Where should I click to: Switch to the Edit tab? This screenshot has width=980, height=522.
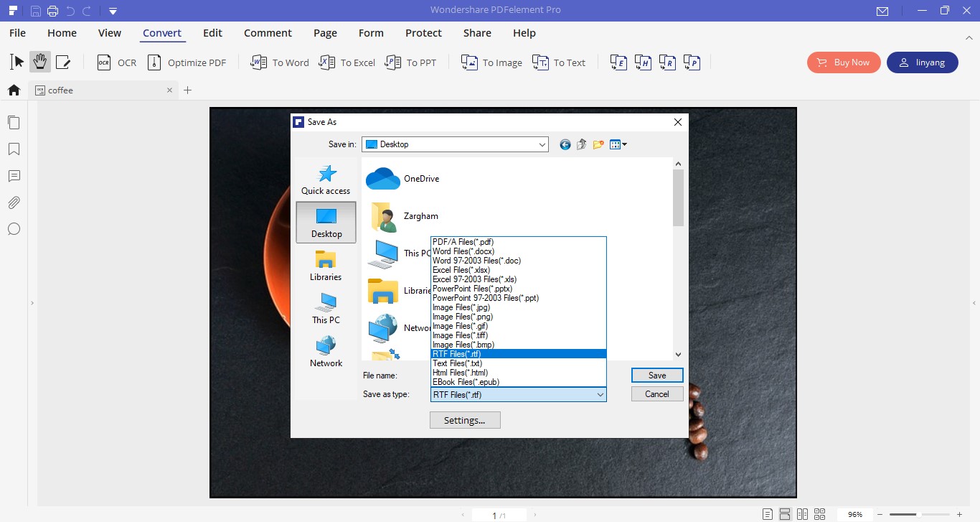212,33
